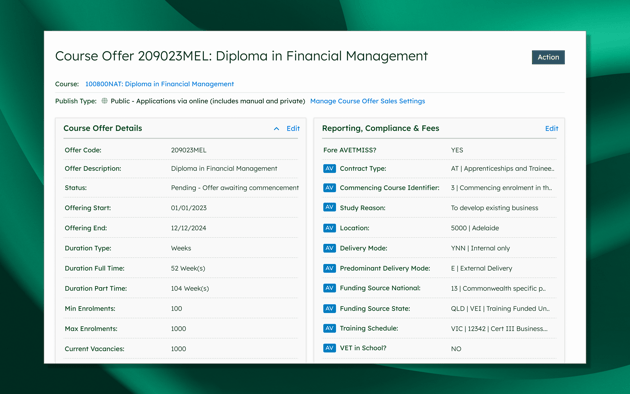Click the value 13 | Commonwealth specific
This screenshot has width=630, height=394.
(498, 288)
